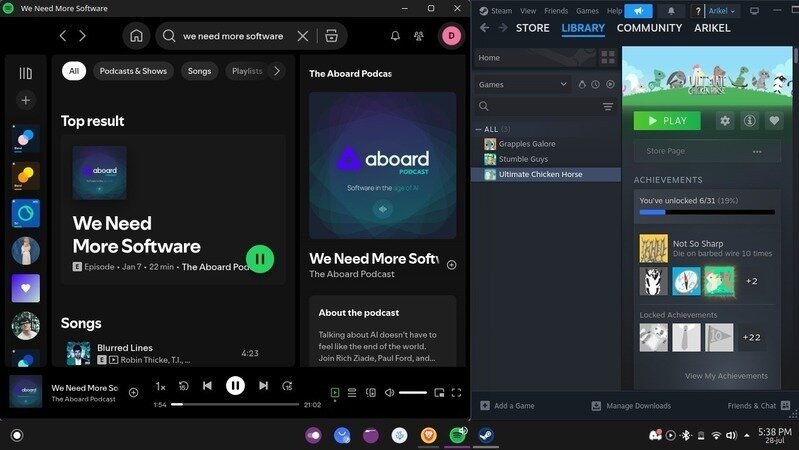
Task: Favorite the game with heart icon
Action: [x=774, y=121]
